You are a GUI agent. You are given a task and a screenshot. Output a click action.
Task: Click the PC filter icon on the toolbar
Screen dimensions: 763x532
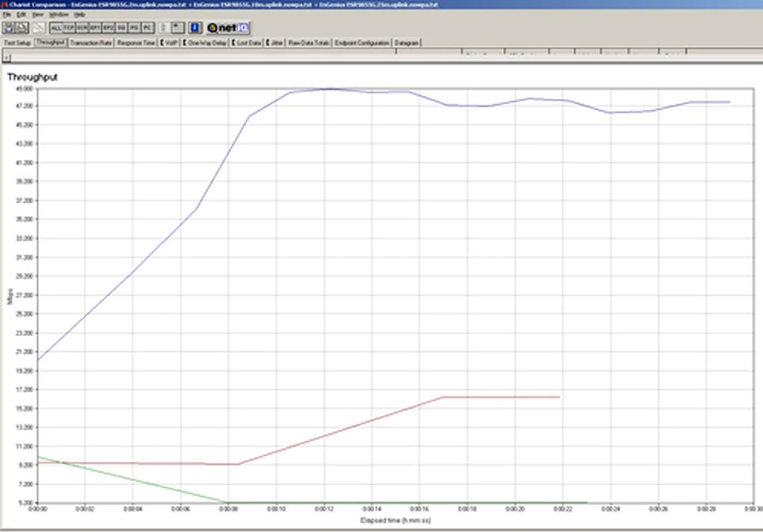tap(147, 28)
